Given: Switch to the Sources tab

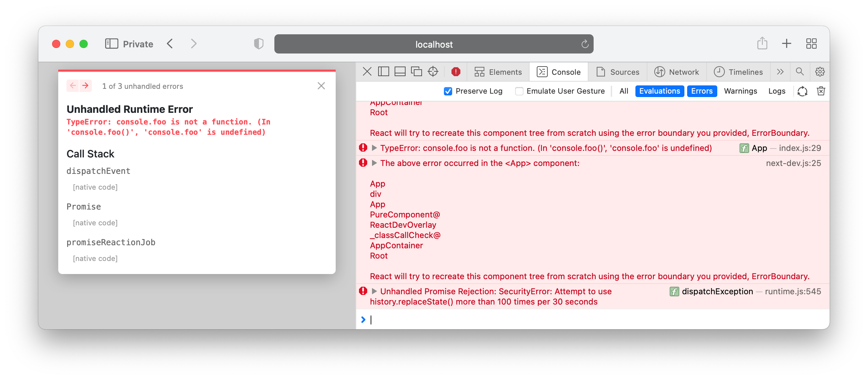Looking at the screenshot, I should tap(618, 72).
